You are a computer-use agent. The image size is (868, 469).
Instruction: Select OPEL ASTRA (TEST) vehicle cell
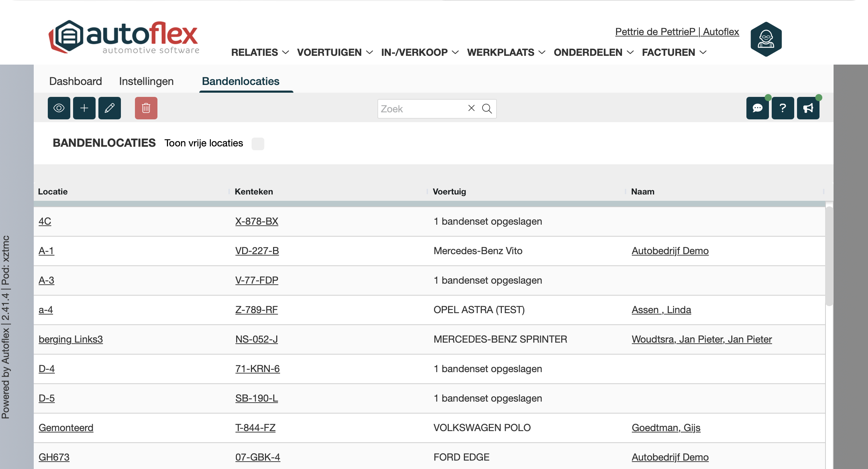[x=479, y=310]
